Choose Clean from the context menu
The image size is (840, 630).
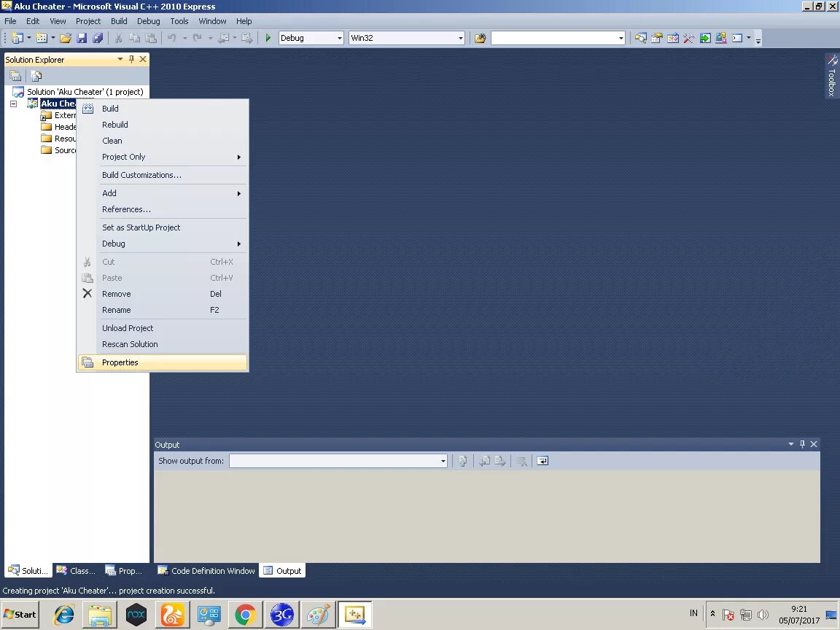point(163,141)
